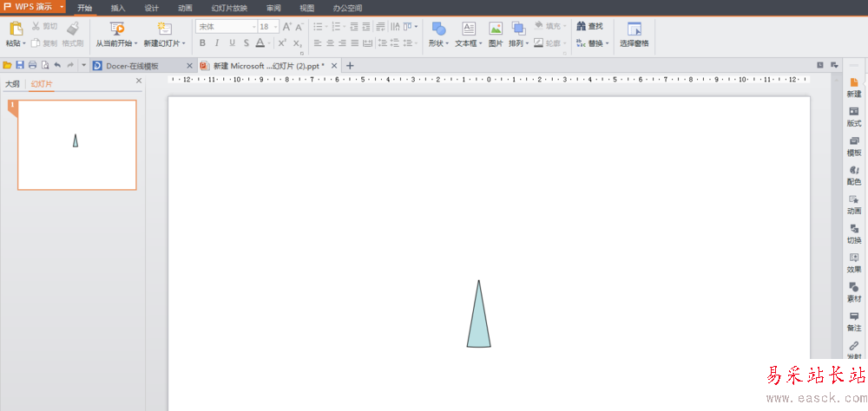This screenshot has height=411, width=868.
Task: Click the distributed alignment icon
Action: pyautogui.click(x=367, y=42)
